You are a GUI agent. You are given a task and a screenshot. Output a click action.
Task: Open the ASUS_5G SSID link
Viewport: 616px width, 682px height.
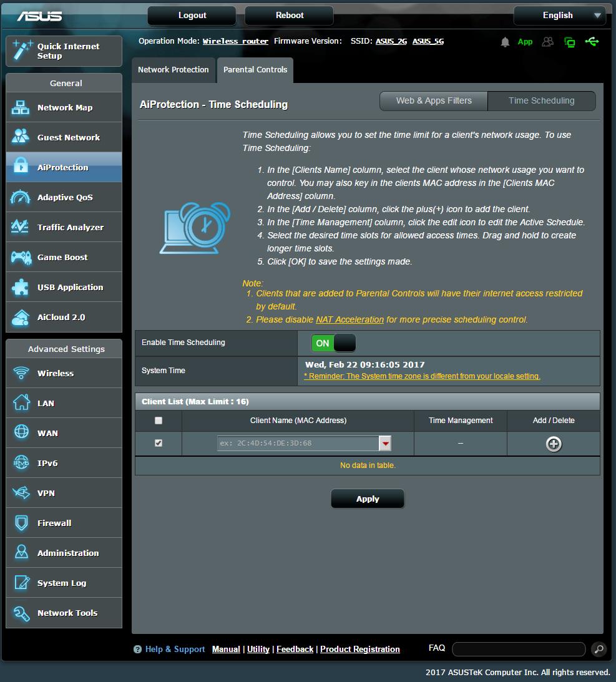428,41
